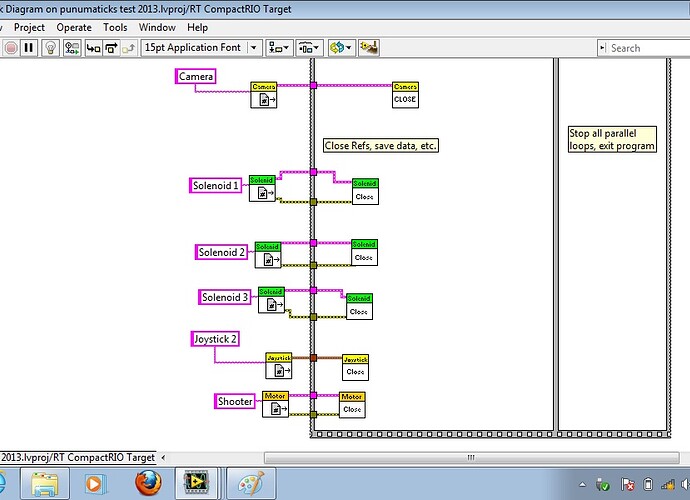The image size is (690, 500).
Task: Select the Joystick RefNum Get VI node
Action: (x=279, y=366)
